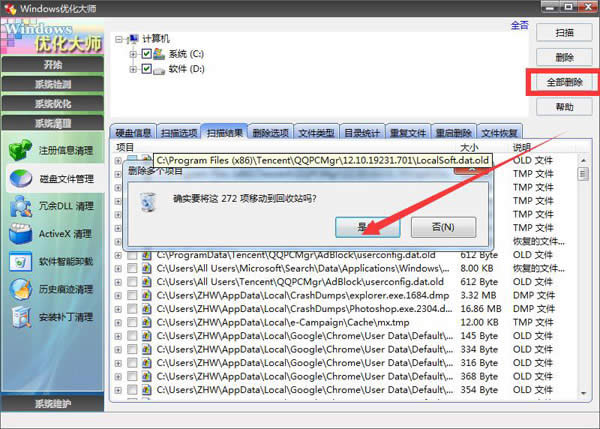
Task: Open 冗余DLL 清理 icon
Action: (x=20, y=206)
